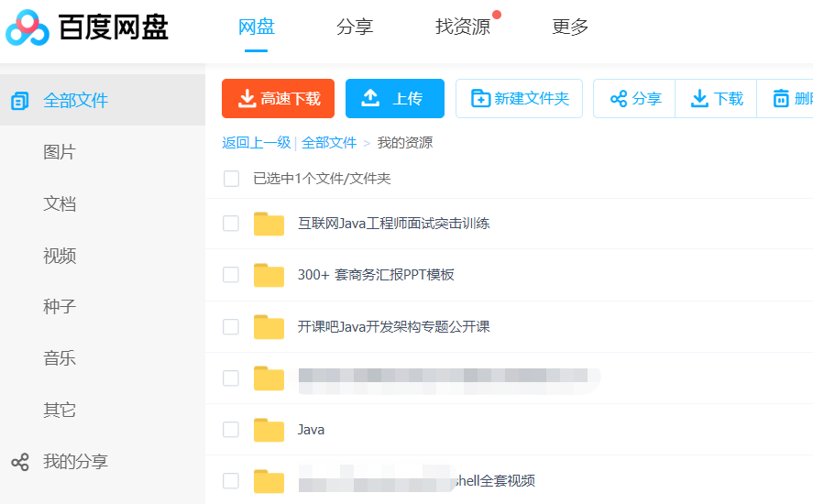This screenshot has width=813, height=504.
Task: Click the Baidu Netdisk cloud logo icon
Action: click(x=27, y=27)
